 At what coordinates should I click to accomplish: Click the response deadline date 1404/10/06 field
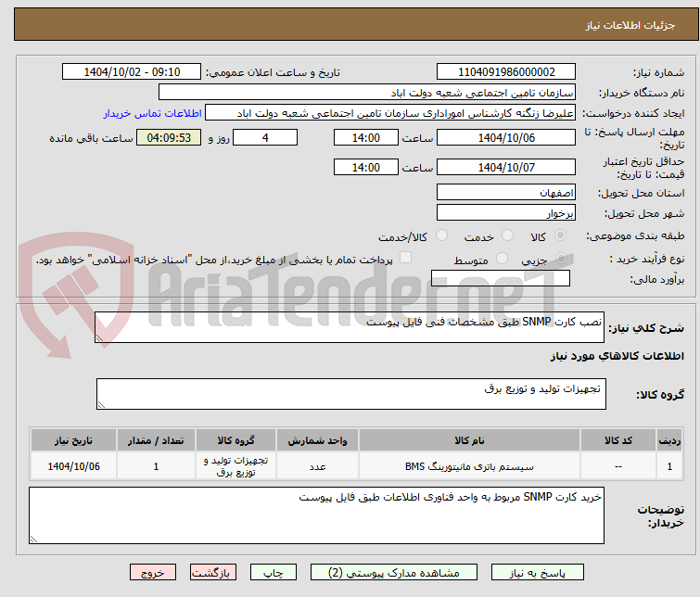(506, 137)
